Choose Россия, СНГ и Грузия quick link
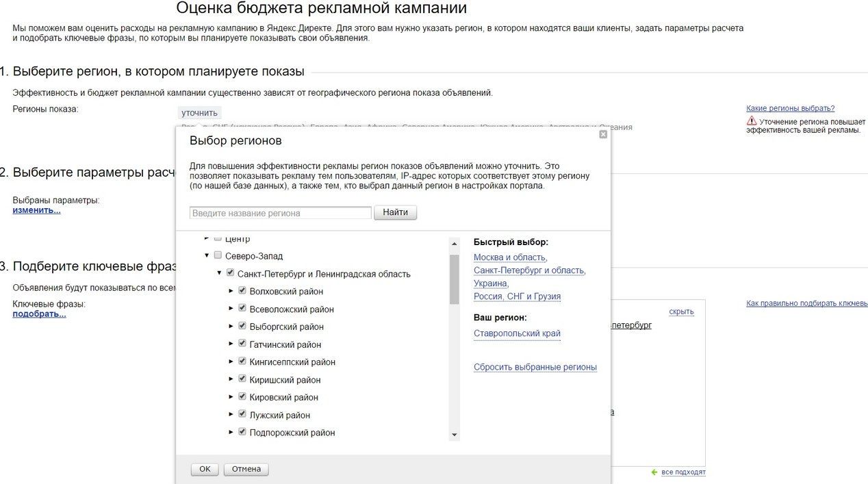 [x=517, y=296]
